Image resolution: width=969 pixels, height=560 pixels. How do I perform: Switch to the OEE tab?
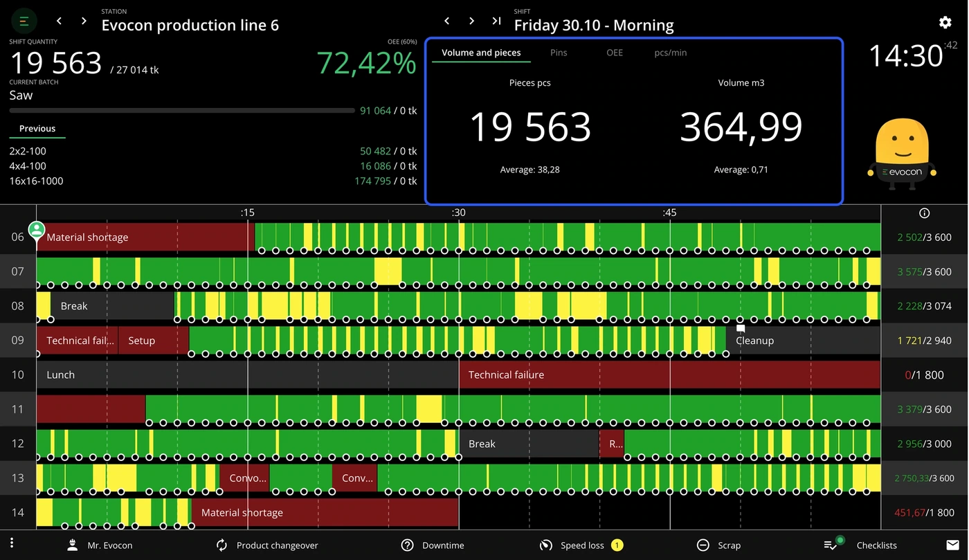pyautogui.click(x=615, y=53)
